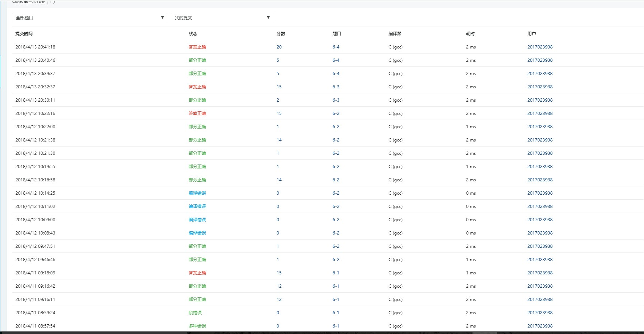
Task: Select timestamp 2018/4/11 09:18:09
Action: point(35,273)
